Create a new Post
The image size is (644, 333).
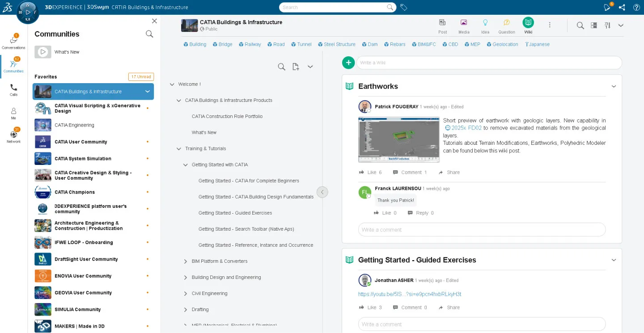(442, 26)
